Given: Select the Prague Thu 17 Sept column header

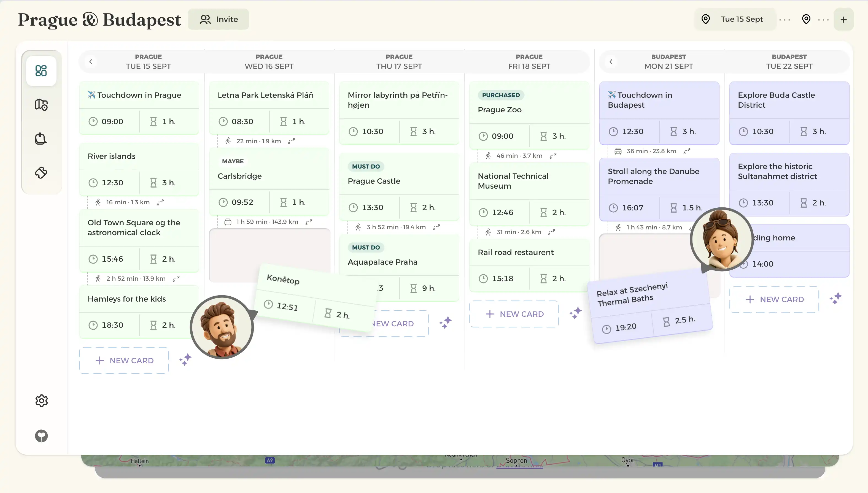Looking at the screenshot, I should (x=399, y=62).
